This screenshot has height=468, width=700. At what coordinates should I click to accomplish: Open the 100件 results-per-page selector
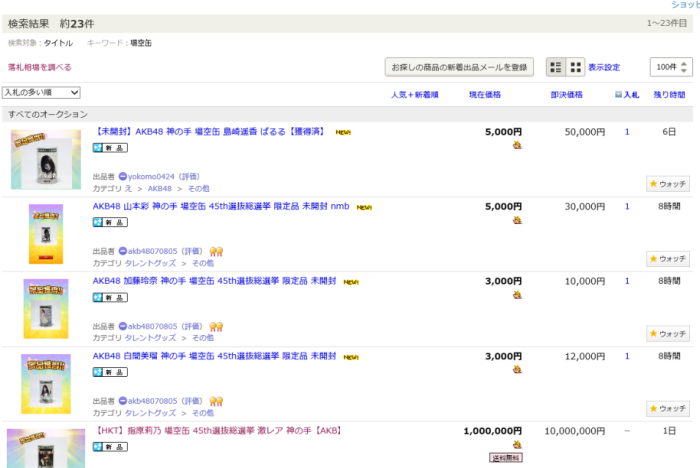(x=669, y=67)
